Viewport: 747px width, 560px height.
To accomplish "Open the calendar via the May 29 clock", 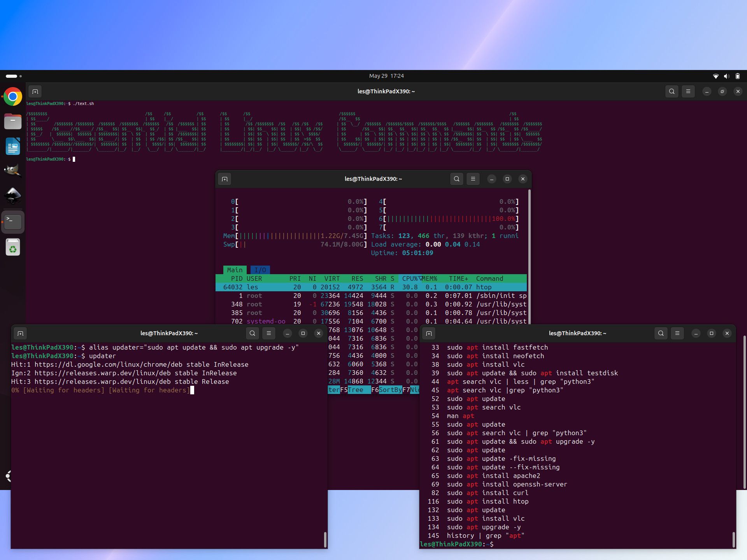I will pyautogui.click(x=386, y=76).
